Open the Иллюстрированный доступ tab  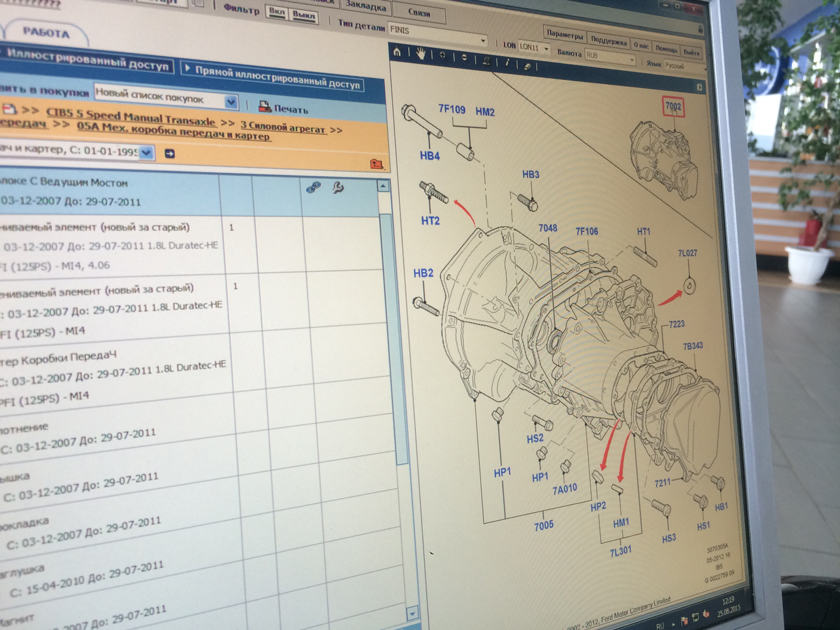[x=87, y=60]
